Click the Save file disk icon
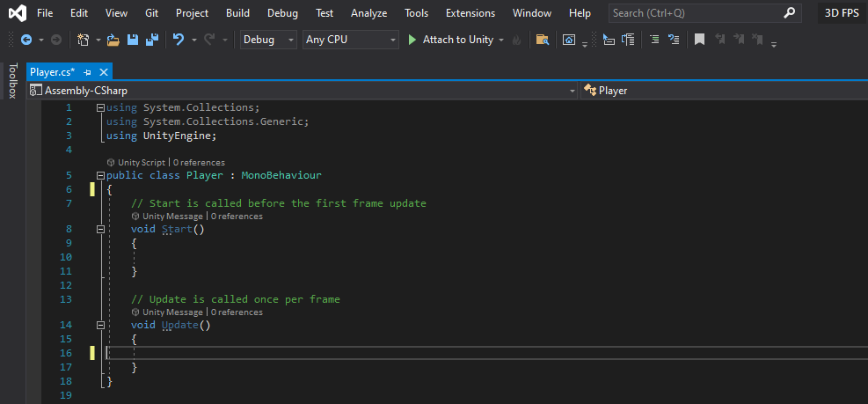 [133, 40]
